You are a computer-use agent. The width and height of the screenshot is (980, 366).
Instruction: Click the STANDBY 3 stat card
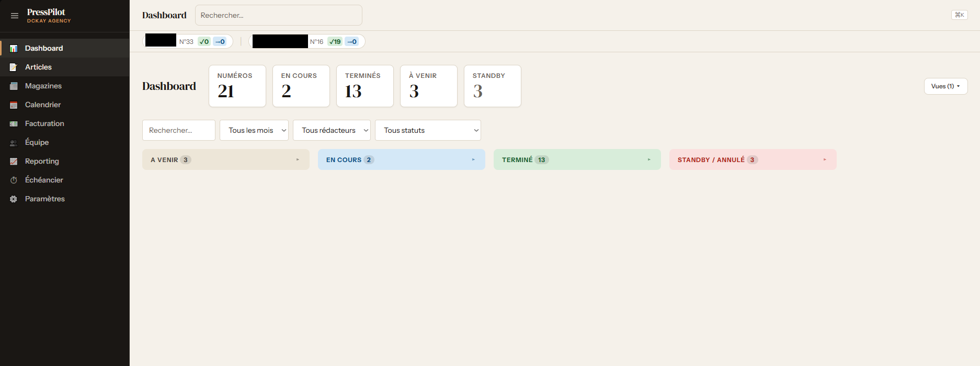pyautogui.click(x=493, y=86)
